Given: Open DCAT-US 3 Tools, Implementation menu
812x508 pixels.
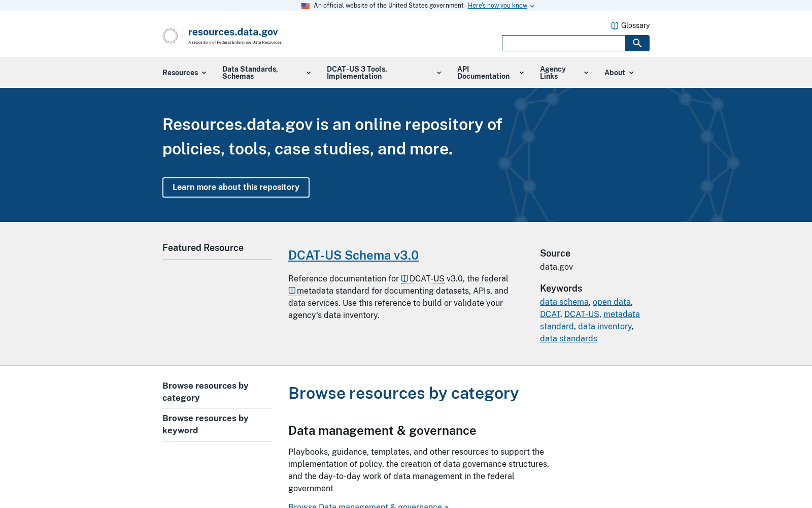Looking at the screenshot, I should 384,73.
